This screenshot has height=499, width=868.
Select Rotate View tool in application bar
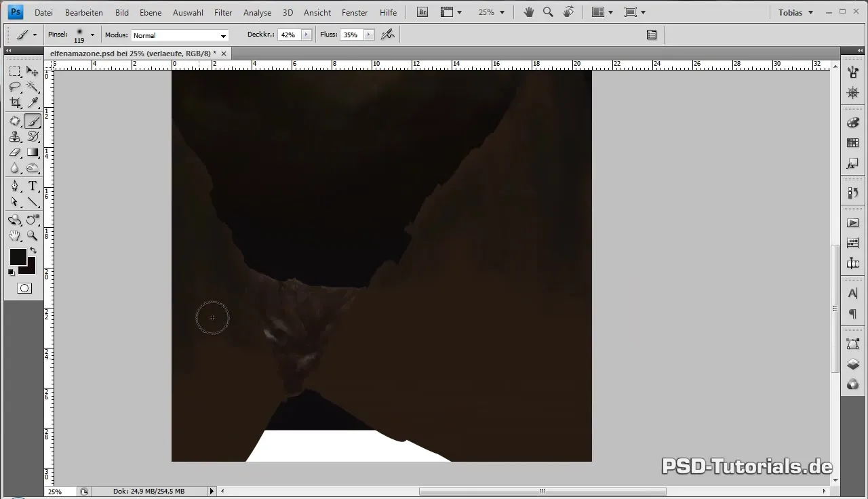pos(568,12)
